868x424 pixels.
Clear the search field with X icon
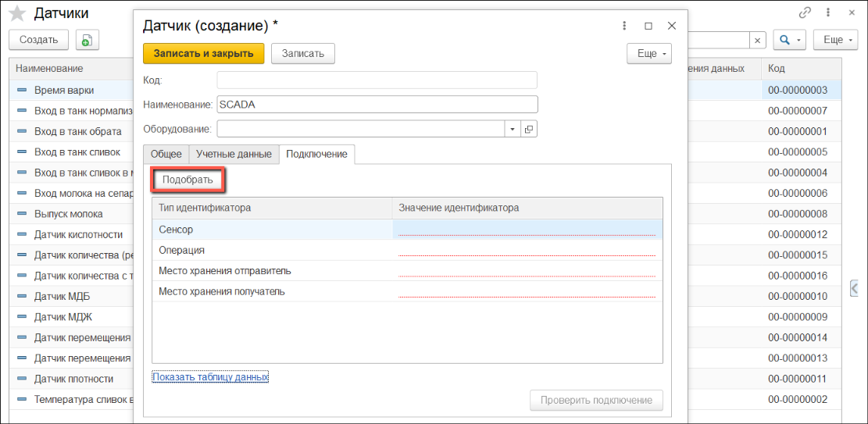pos(757,40)
